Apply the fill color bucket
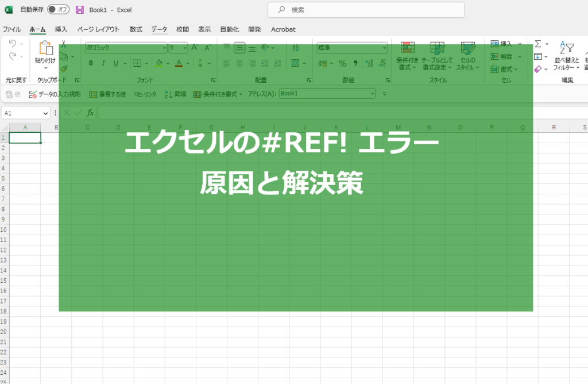The height and width of the screenshot is (384, 588). (159, 63)
